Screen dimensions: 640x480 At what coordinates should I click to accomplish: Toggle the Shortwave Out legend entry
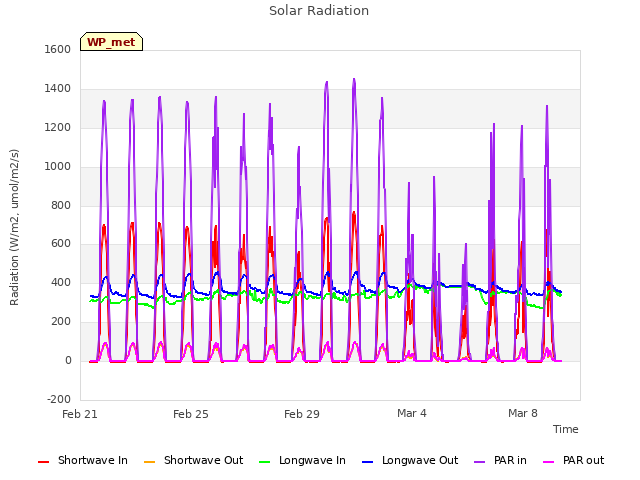pos(193,460)
